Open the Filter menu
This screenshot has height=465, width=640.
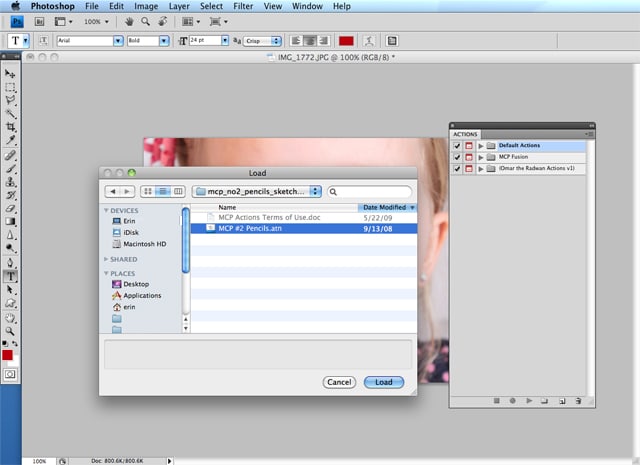coord(243,6)
